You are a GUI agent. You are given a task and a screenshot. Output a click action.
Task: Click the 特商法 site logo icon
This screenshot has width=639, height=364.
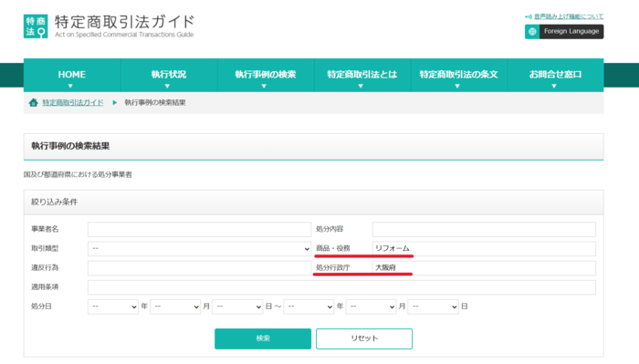coord(36,26)
